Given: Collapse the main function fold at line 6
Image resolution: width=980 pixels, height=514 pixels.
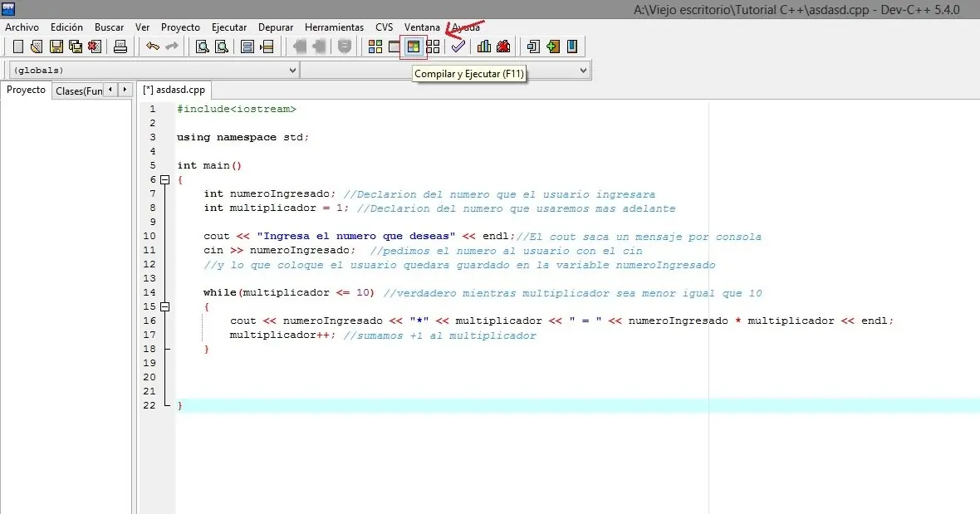Looking at the screenshot, I should (x=164, y=180).
